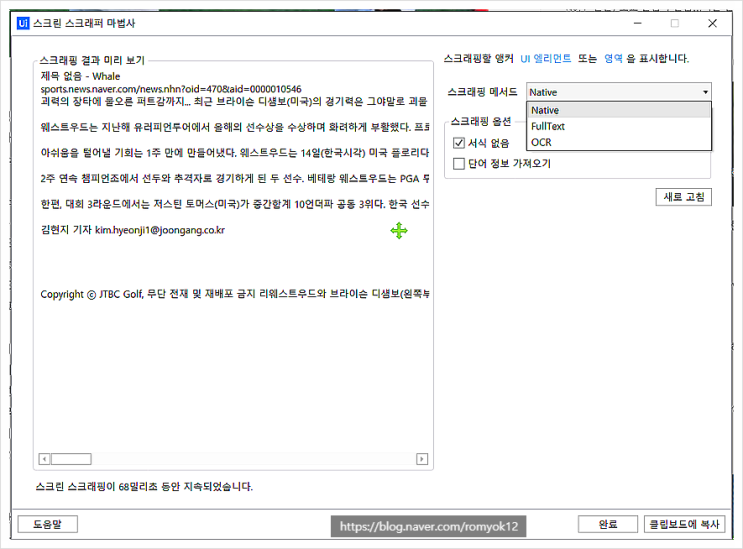The width and height of the screenshot is (743, 549).
Task: Click 클립보드에 복사 button
Action: [684, 524]
